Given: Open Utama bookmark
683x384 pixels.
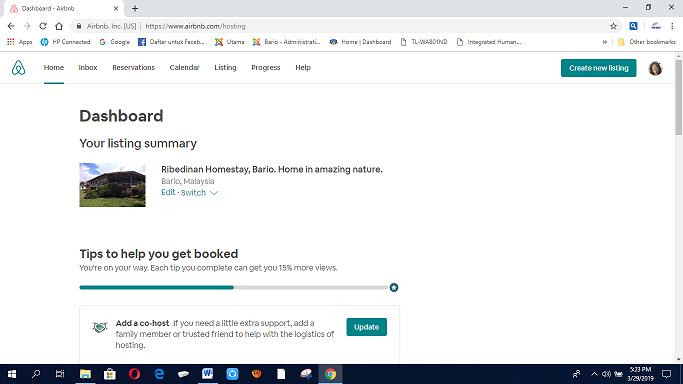Looking at the screenshot, I should click(230, 42).
